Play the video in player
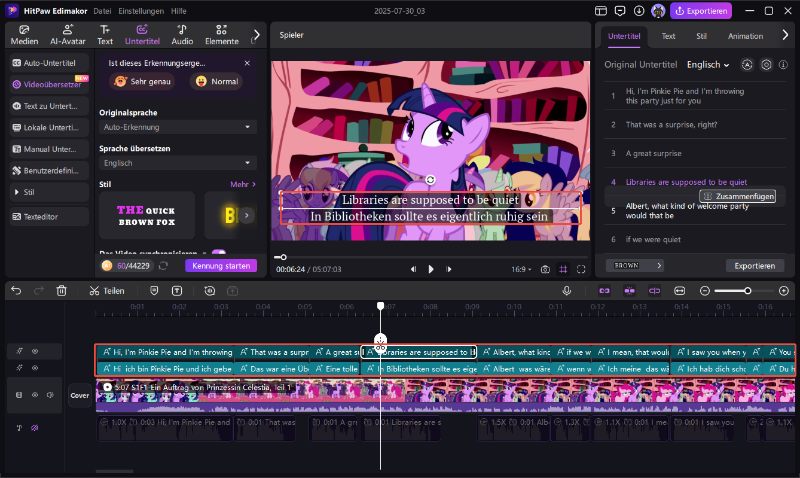 pos(431,269)
